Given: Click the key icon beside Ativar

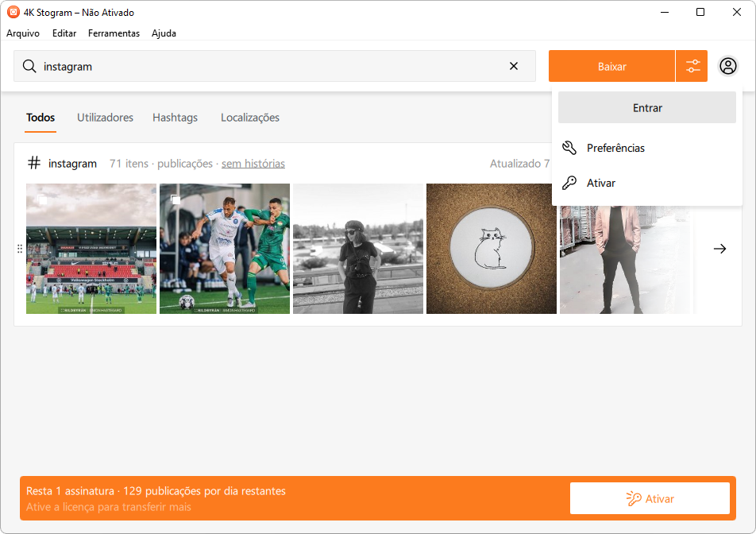Looking at the screenshot, I should click(569, 183).
